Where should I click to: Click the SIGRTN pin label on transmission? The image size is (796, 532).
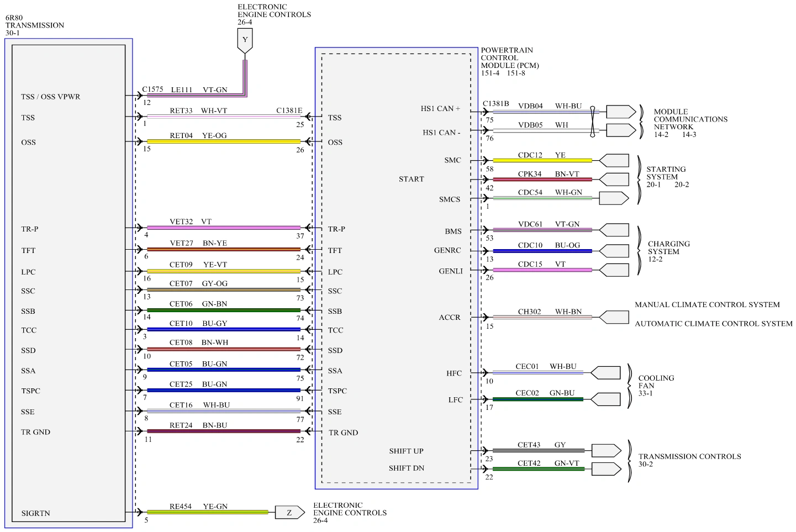[x=35, y=513]
